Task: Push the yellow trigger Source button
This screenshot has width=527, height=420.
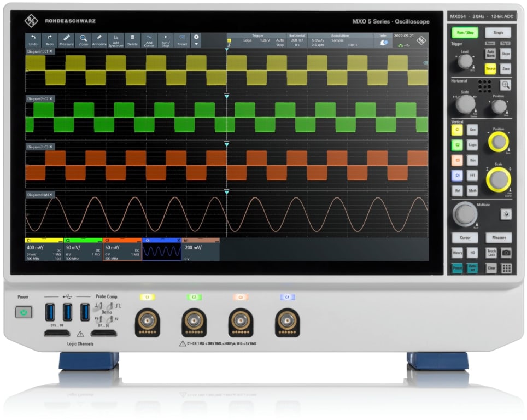Action: coord(490,68)
